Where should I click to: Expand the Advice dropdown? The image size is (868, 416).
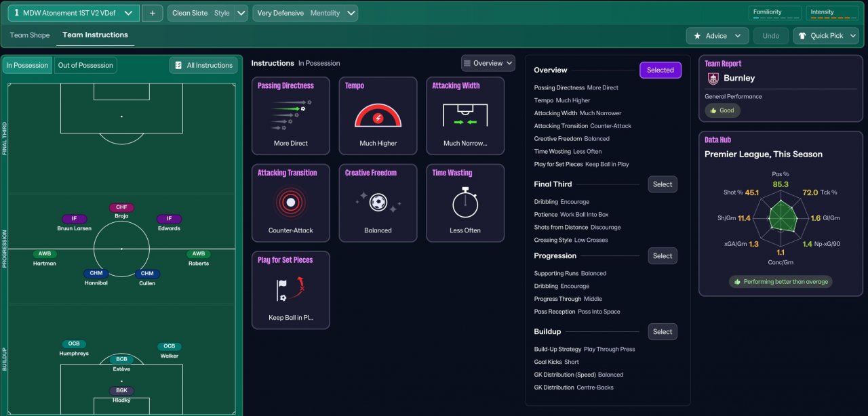[717, 36]
